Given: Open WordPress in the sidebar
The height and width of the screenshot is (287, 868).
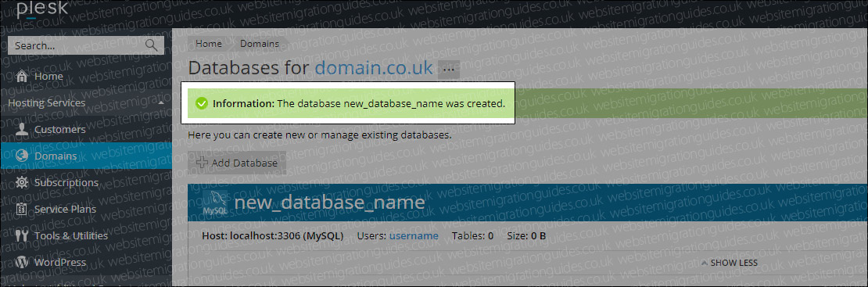Looking at the screenshot, I should click(x=60, y=262).
